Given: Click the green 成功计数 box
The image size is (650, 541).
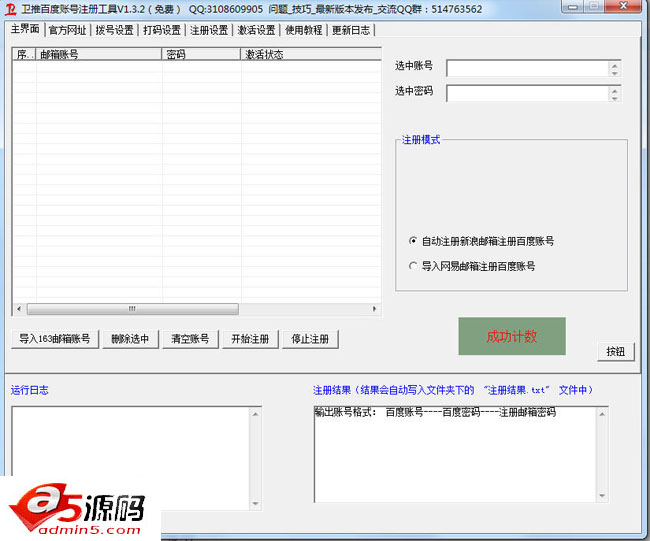Looking at the screenshot, I should (512, 336).
